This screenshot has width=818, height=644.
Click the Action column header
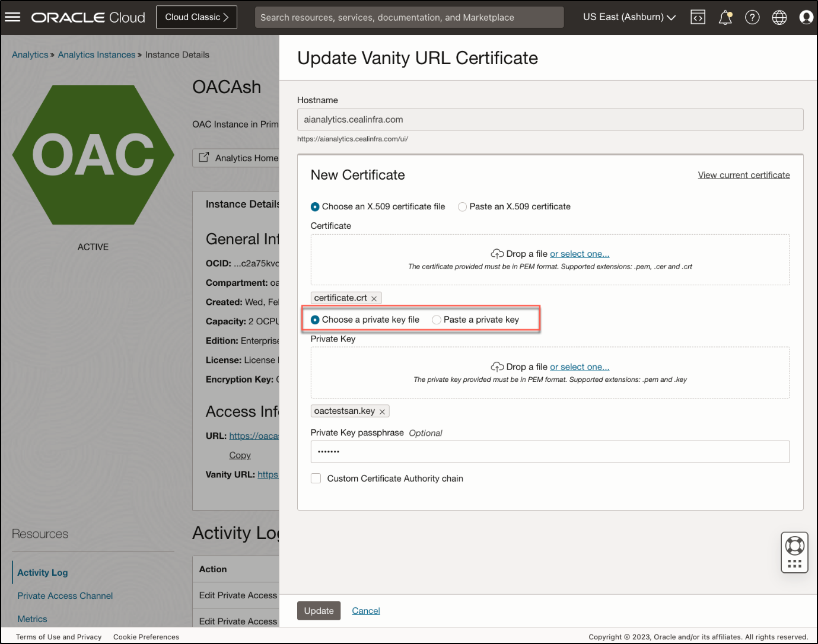pyautogui.click(x=213, y=569)
